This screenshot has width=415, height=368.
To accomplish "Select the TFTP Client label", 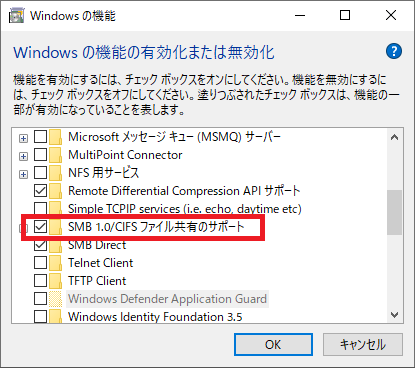I will [x=97, y=281].
